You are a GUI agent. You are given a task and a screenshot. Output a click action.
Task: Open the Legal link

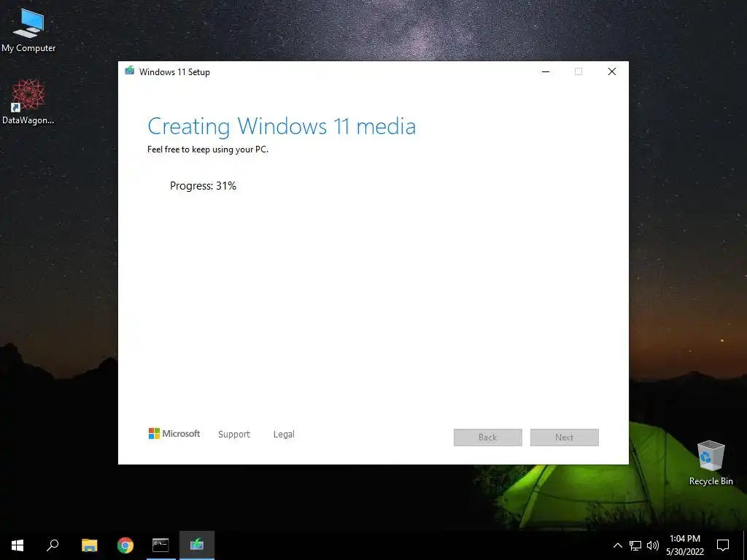point(284,435)
